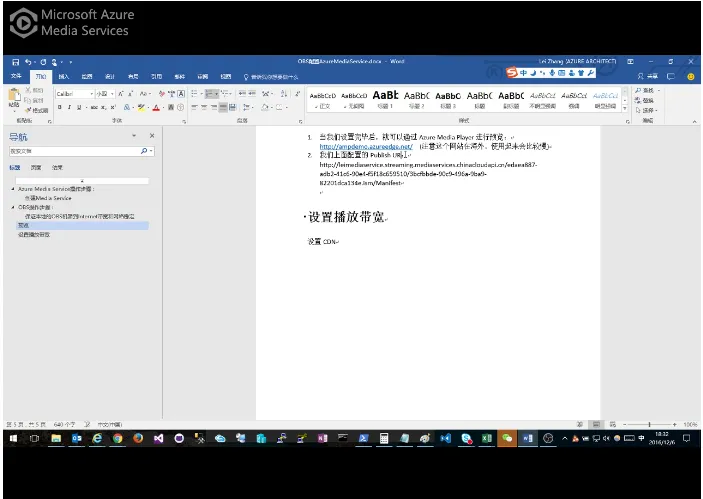Open the comments speech bubble icon
Screen dimensions: 703x499
[671, 76]
